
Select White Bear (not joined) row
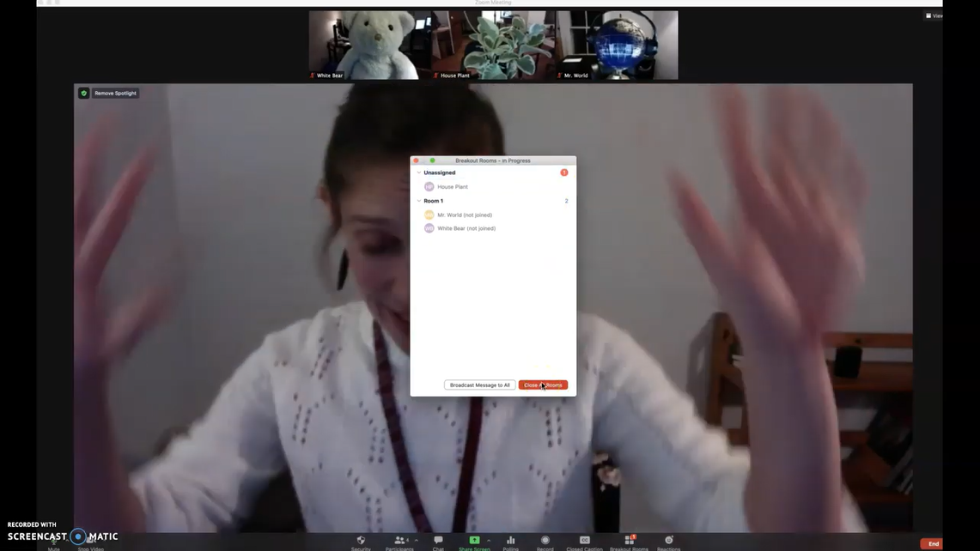coord(493,228)
